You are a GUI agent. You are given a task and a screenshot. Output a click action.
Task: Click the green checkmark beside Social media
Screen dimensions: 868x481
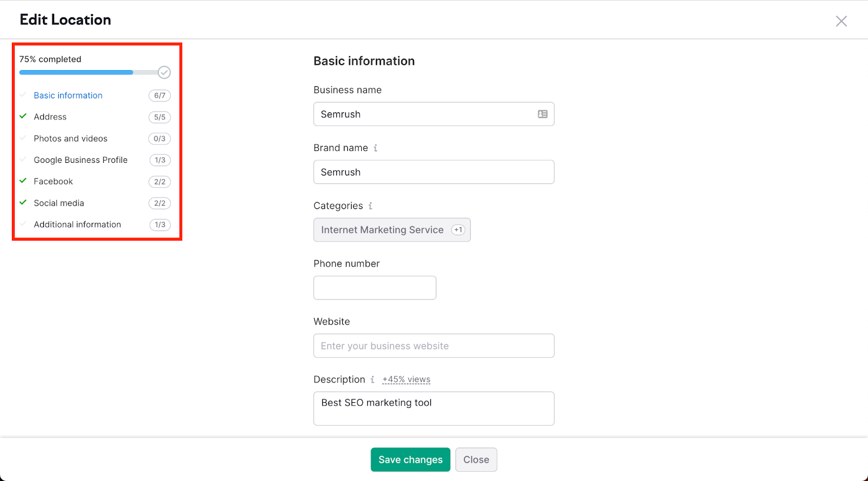(x=23, y=202)
